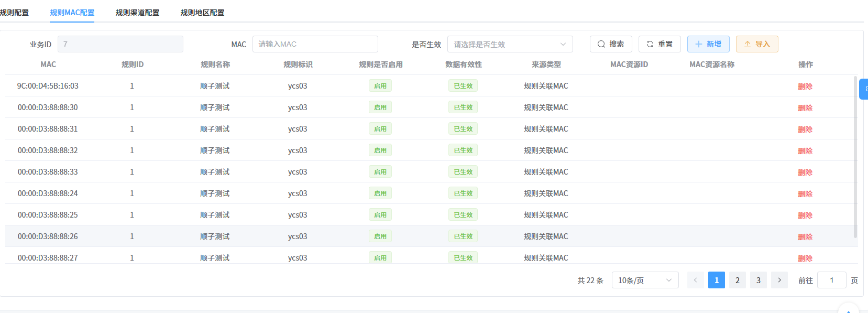This screenshot has width=868, height=313.
Task: Switch to the 规则渠道配置 tab
Action: click(137, 13)
